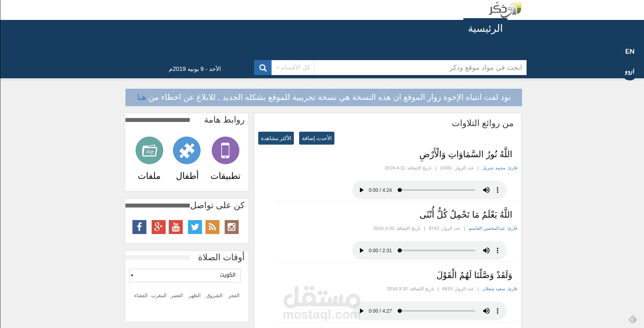The width and height of the screenshot is (644, 328).
Task: Open the الرئيسية home tab
Action: point(485,28)
